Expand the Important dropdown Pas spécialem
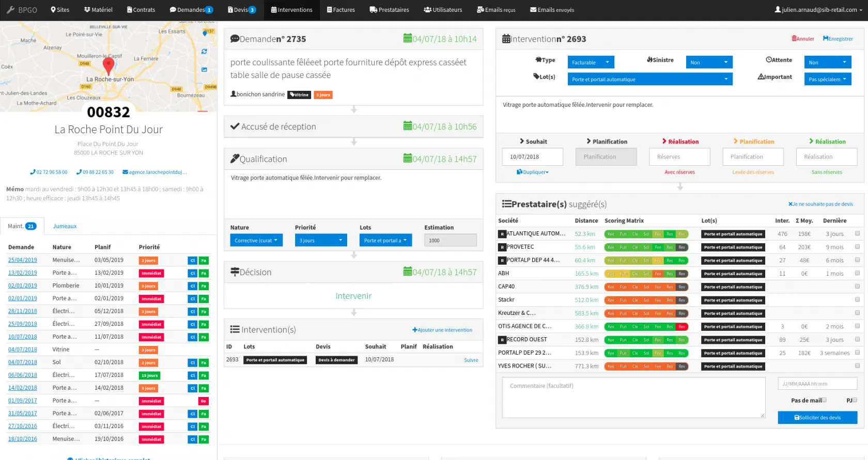This screenshot has height=460, width=868. tap(827, 79)
